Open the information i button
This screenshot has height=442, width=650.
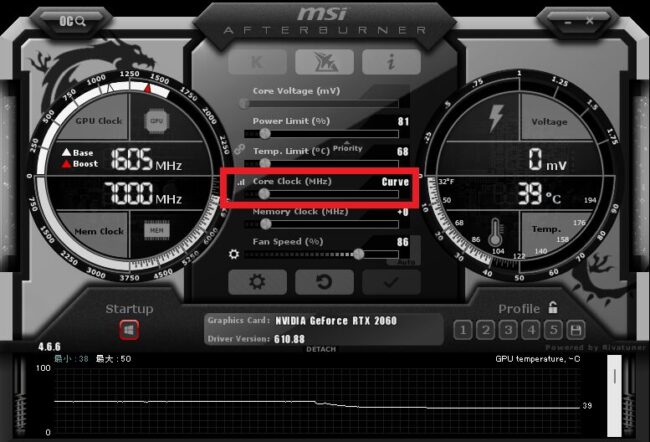tap(391, 62)
